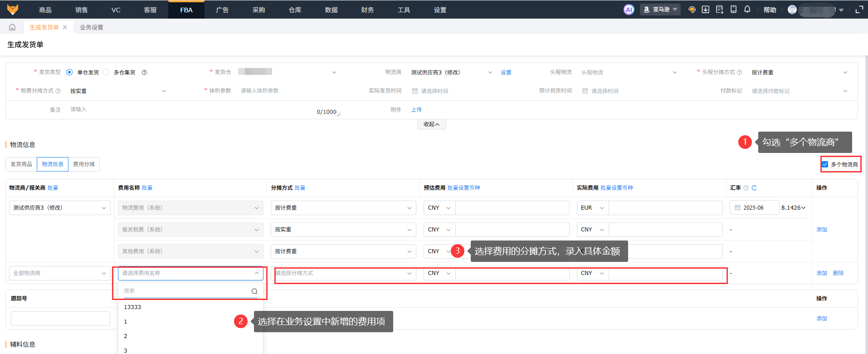Open the 财务 menu
868x354 pixels.
coord(367,10)
